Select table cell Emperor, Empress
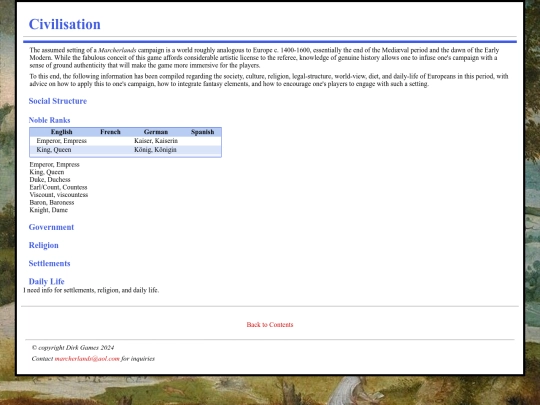Image resolution: width=540 pixels, height=405 pixels. coord(62,141)
